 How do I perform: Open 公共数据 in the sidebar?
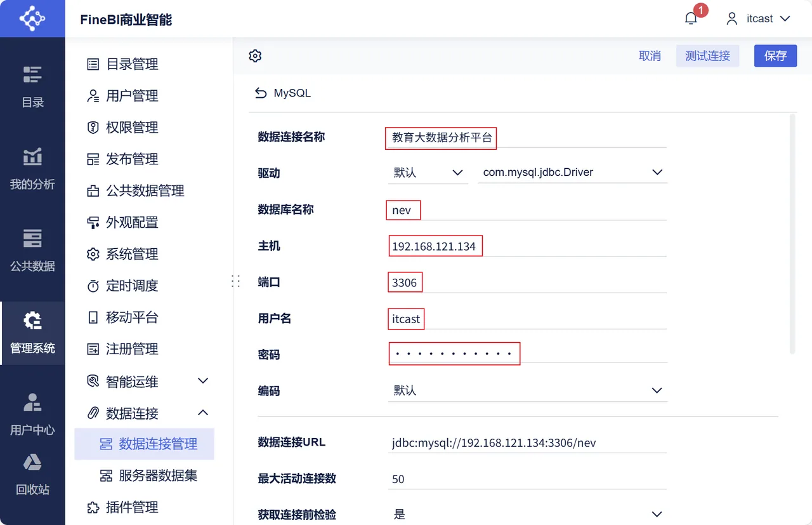[32, 251]
